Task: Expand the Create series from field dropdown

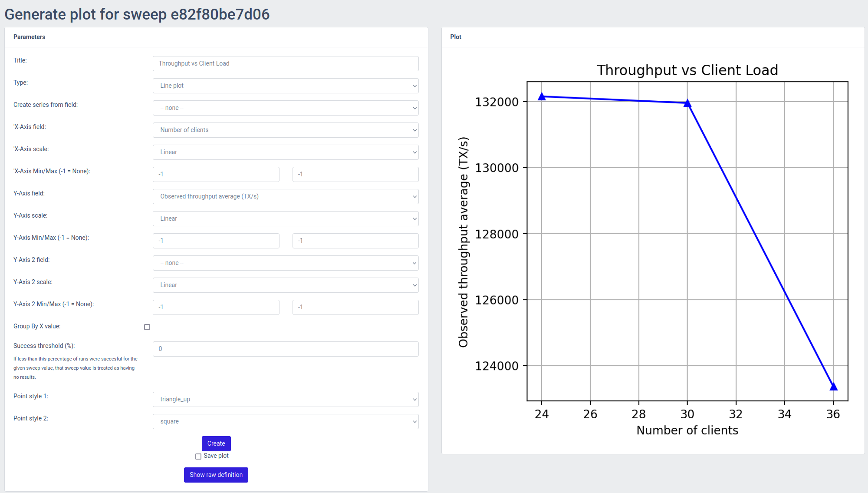Action: (285, 108)
